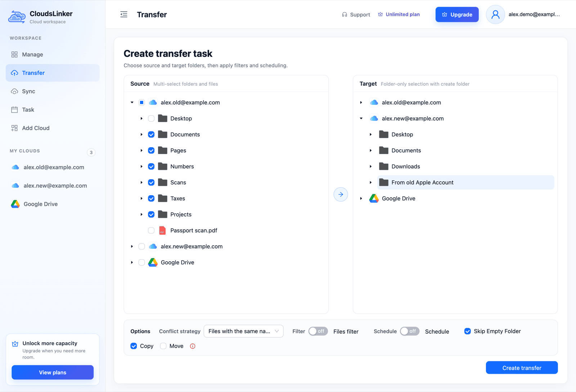Click Google Drive icon in Target tree
The image size is (576, 392).
pos(374,198)
